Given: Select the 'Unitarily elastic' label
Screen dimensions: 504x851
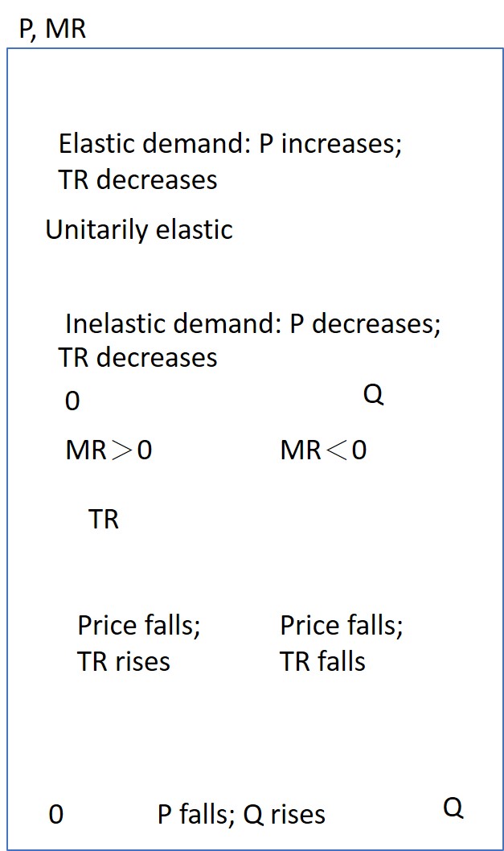Looking at the screenshot, I should (x=139, y=230).
